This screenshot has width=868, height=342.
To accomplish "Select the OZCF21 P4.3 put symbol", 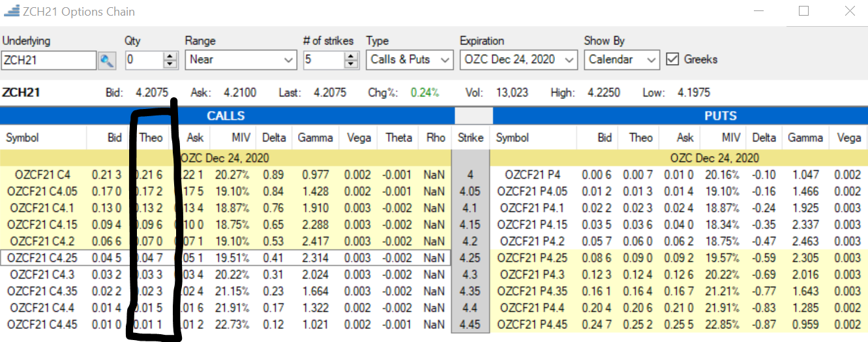I will click(x=532, y=275).
